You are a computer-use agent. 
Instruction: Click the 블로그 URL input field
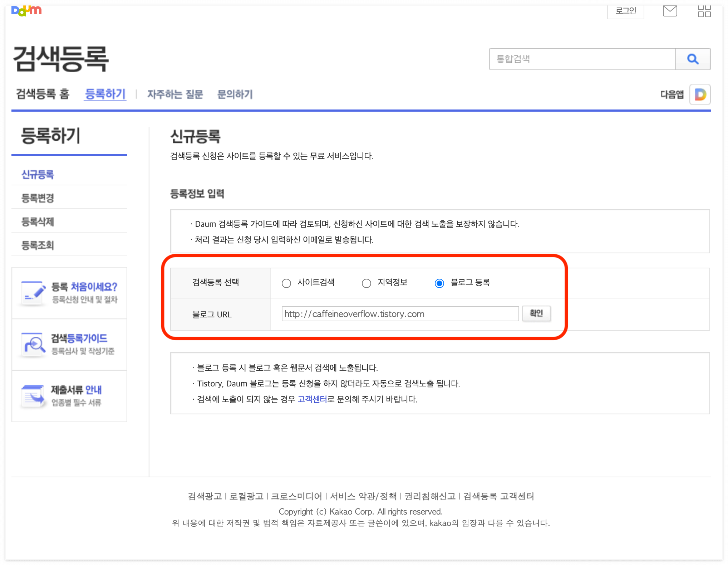tap(400, 314)
